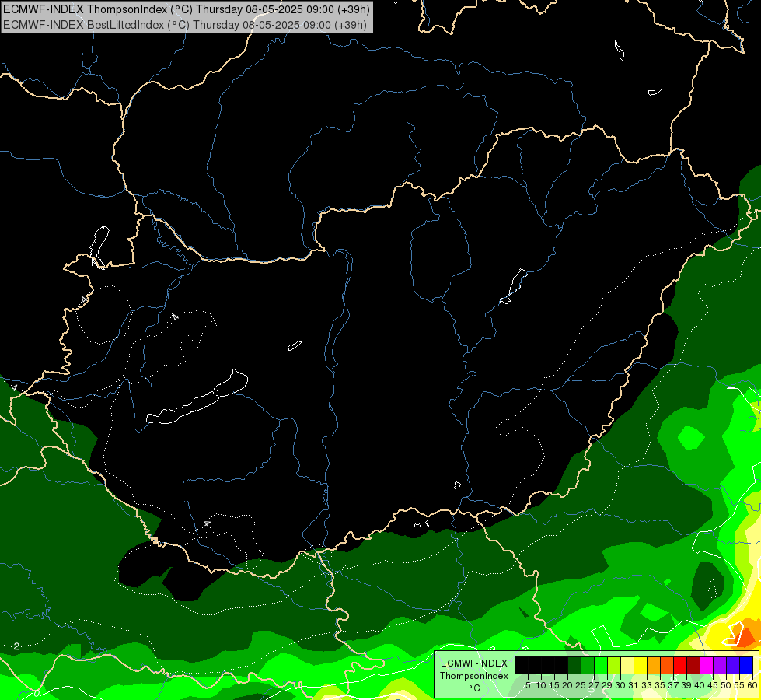Click legend scale value 35
761x700 pixels.
[x=661, y=685]
